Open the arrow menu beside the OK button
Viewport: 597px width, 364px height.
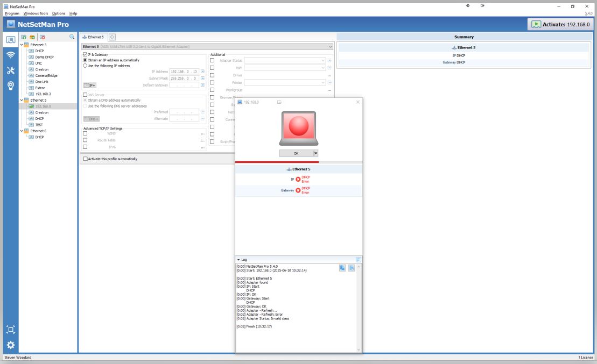pyautogui.click(x=315, y=153)
